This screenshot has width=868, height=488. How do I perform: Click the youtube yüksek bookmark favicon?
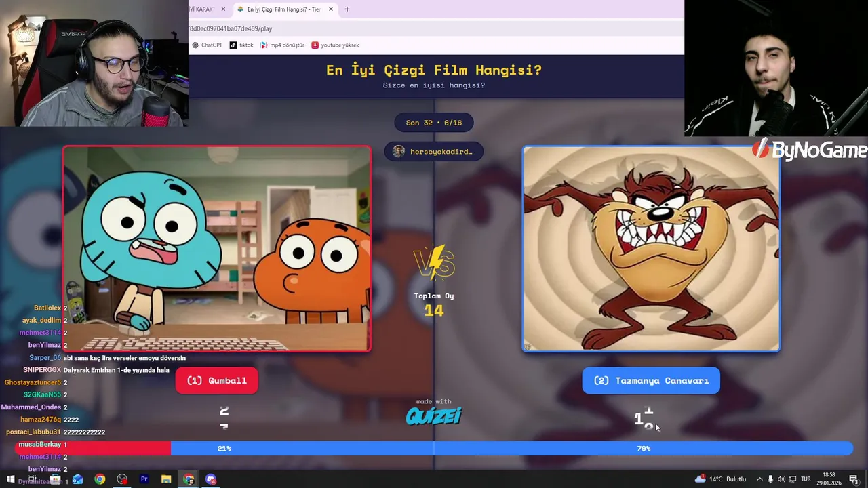click(x=315, y=45)
